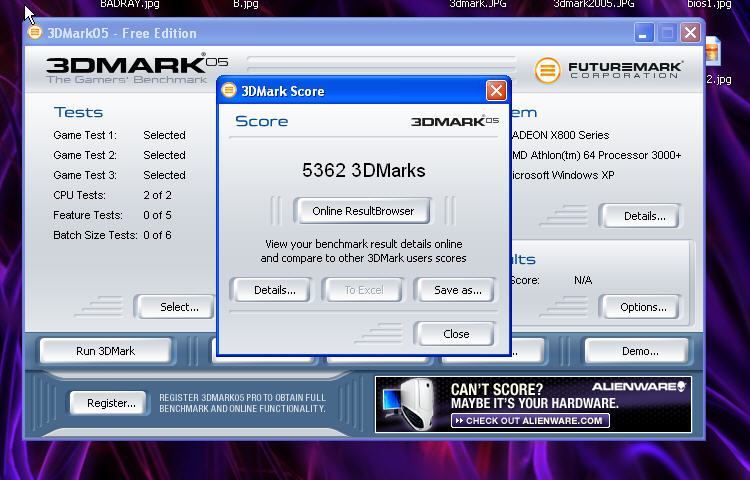Viewport: 750px width, 480px height.
Task: Click the AMD Athlon 64 Processor 3000+ text
Action: click(596, 155)
